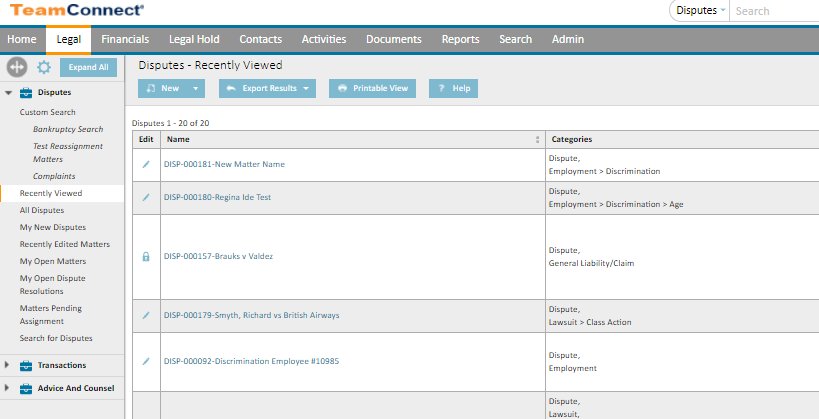Image resolution: width=819 pixels, height=419 pixels.
Task: Click the Printable View button
Action: [372, 89]
